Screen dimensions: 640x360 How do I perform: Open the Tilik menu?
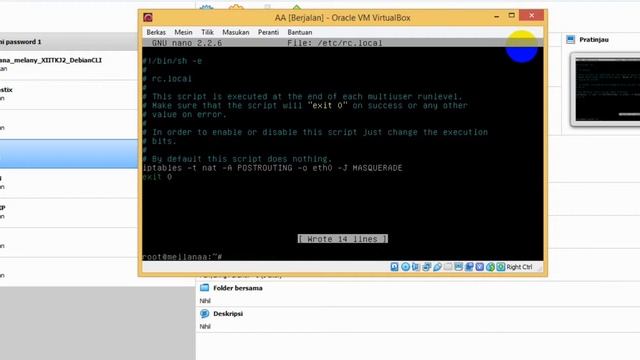click(207, 32)
